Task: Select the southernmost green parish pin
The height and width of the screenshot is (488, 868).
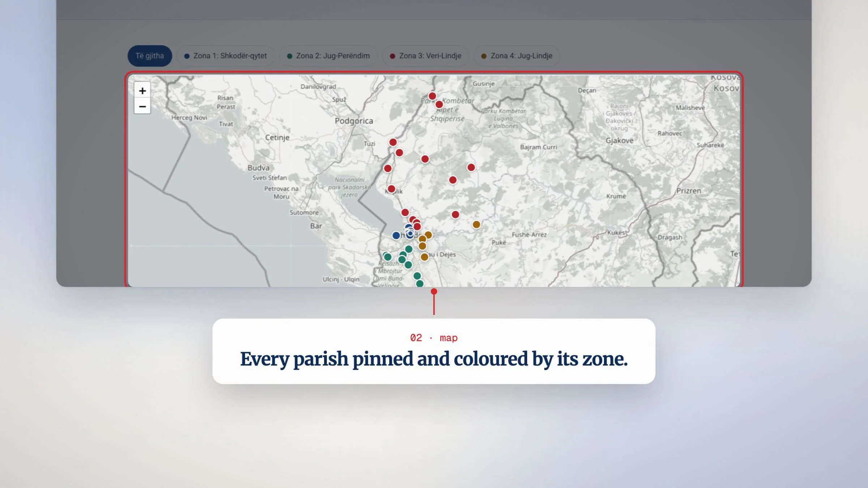Action: 420,283
